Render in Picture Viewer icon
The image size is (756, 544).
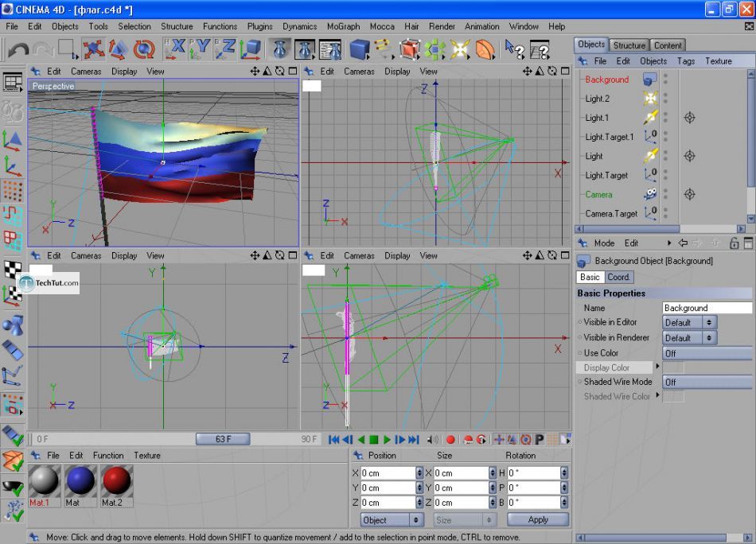305,49
